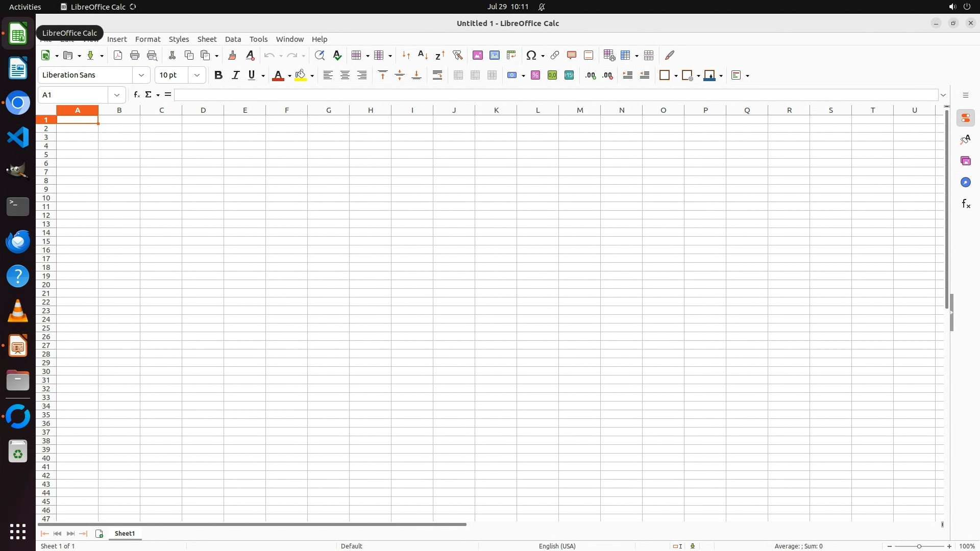This screenshot has width=980, height=551.
Task: Click the Insert Special Character icon
Action: (531, 55)
